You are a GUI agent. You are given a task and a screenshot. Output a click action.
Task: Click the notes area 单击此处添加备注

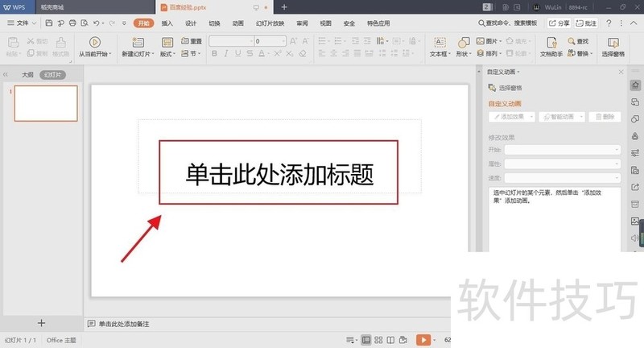tap(124, 324)
